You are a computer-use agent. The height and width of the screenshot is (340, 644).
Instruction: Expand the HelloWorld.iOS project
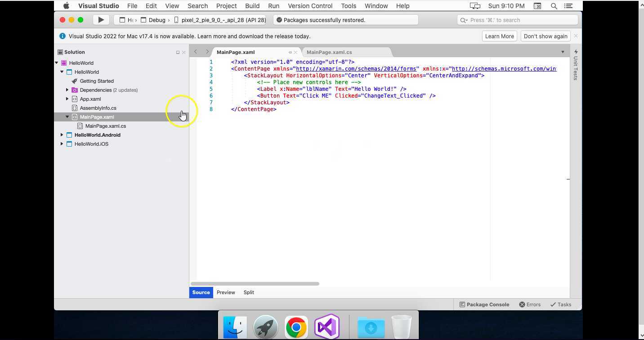[62, 144]
